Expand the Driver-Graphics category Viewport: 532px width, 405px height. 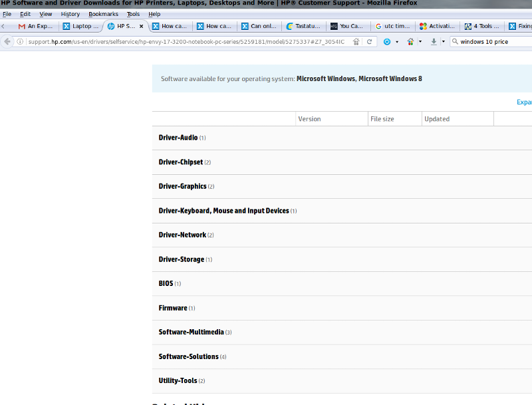(x=342, y=187)
